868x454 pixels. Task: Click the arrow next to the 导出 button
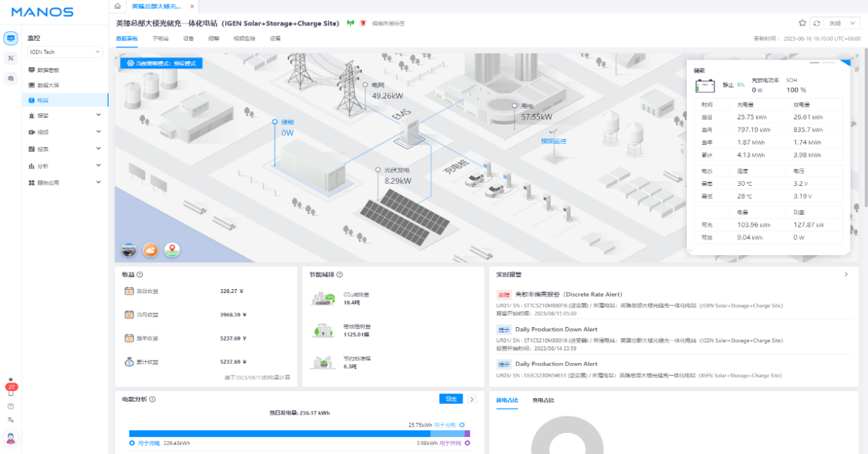click(x=472, y=399)
